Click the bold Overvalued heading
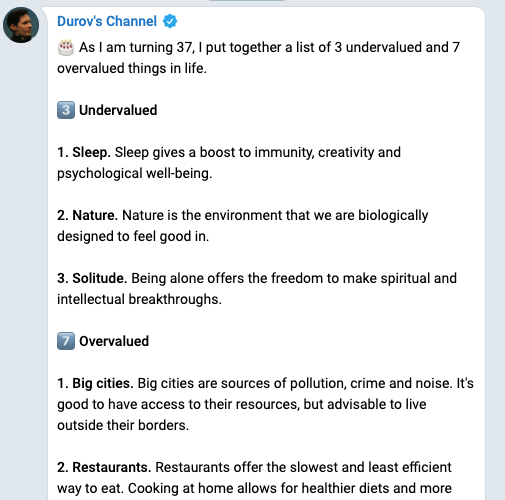Viewport: 505px width, 500px height. pyautogui.click(x=114, y=341)
